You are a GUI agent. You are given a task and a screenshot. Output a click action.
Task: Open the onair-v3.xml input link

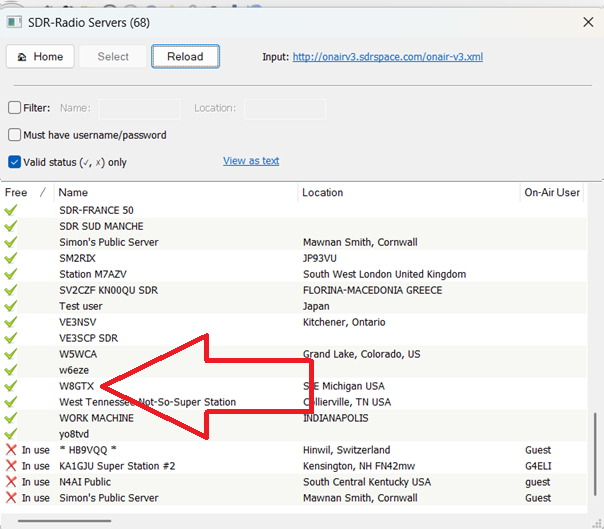(388, 57)
